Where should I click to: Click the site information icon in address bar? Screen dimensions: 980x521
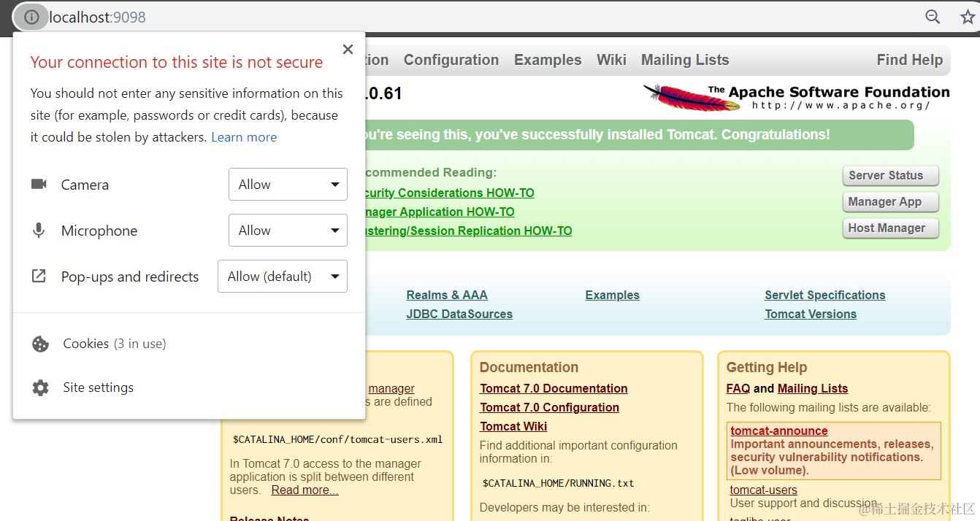(x=31, y=17)
